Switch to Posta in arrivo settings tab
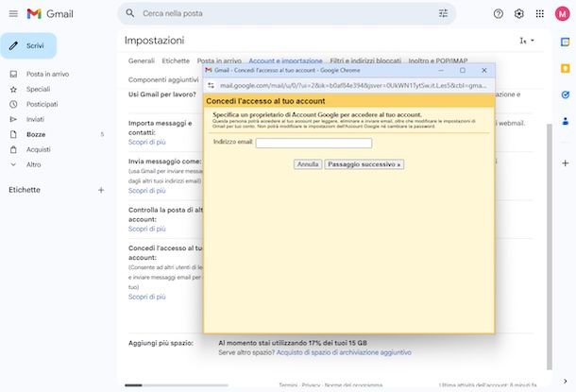 [219, 60]
